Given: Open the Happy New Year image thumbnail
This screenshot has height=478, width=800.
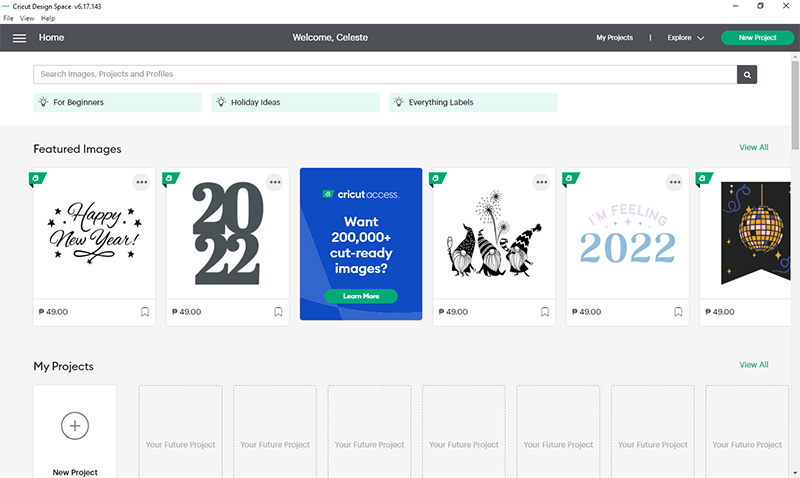Looking at the screenshot, I should (x=94, y=233).
